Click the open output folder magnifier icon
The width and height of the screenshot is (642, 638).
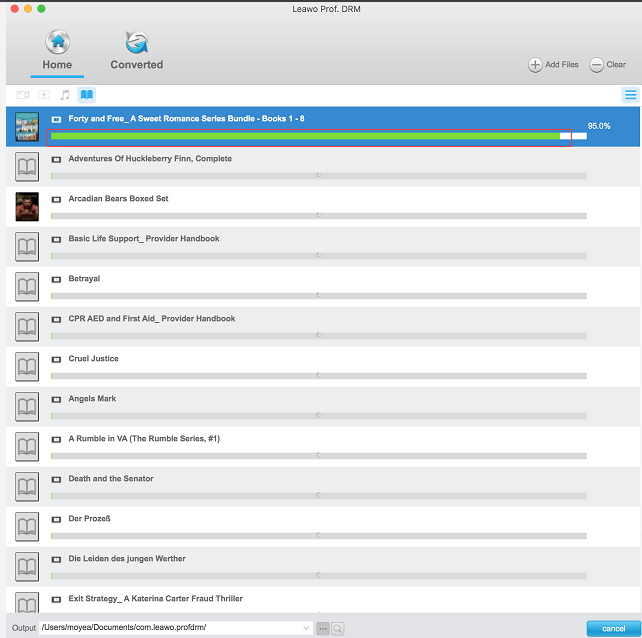pos(338,629)
